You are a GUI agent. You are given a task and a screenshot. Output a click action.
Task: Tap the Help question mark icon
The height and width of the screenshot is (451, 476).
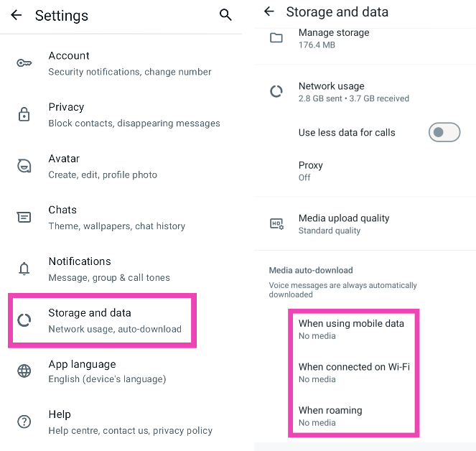(24, 422)
